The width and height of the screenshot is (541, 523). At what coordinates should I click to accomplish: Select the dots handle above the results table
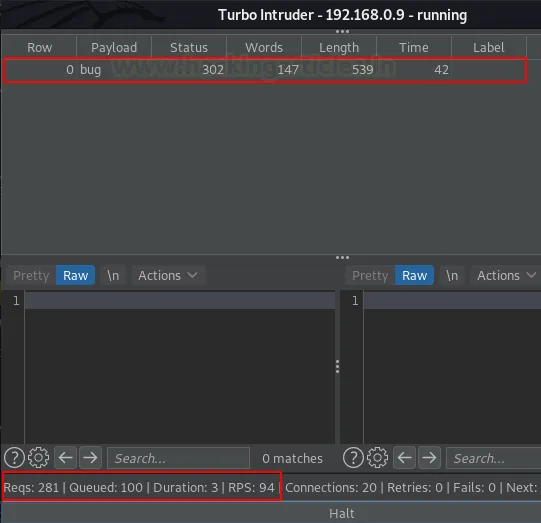[342, 31]
